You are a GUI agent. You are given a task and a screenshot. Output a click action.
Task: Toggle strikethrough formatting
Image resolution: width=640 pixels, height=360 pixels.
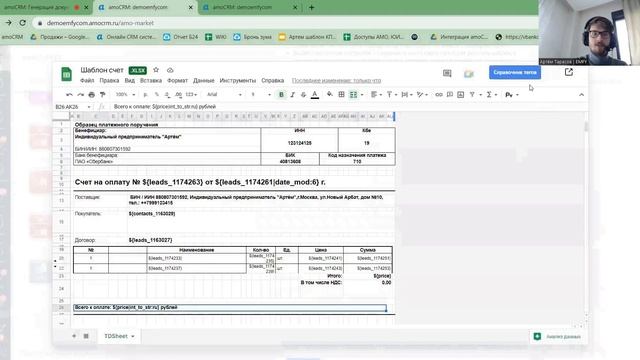pyautogui.click(x=303, y=95)
